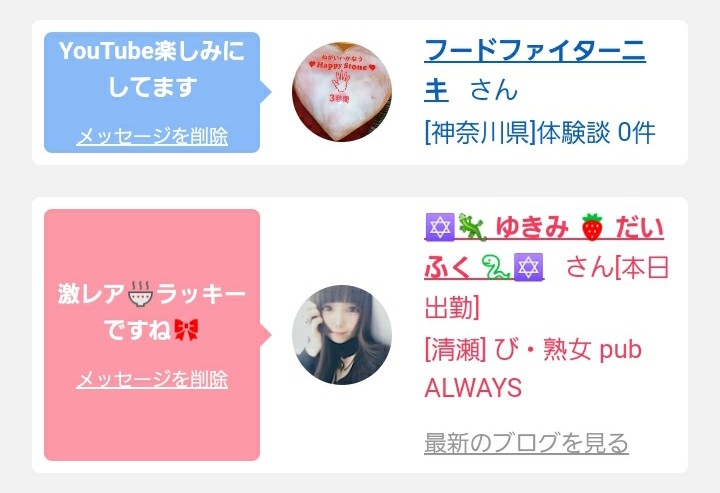Open the heart-shaped Happy Stone avatar
This screenshot has width=720, height=493.
pyautogui.click(x=342, y=92)
